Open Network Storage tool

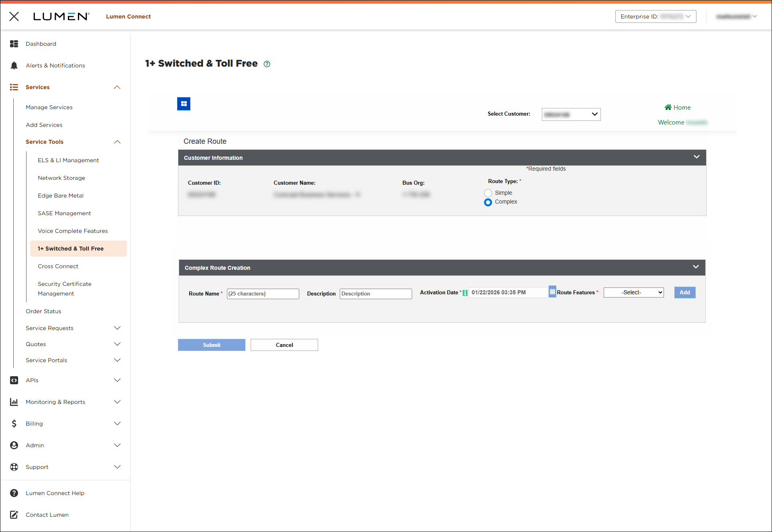point(61,178)
